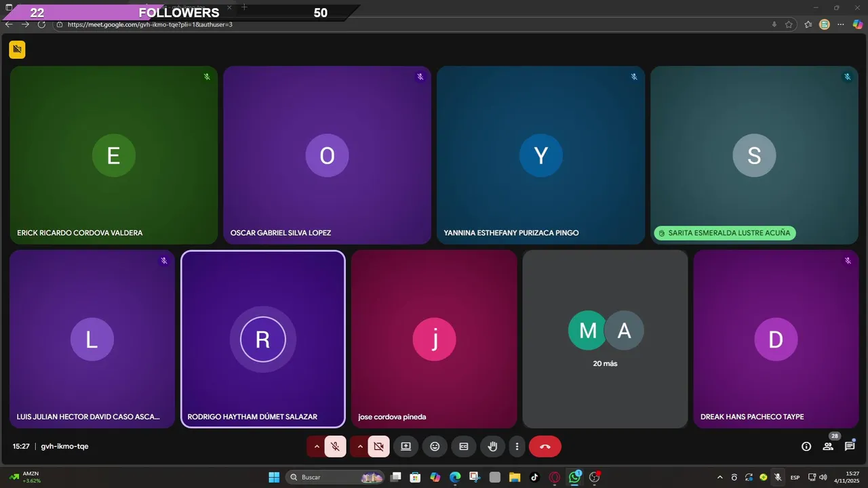
Task: Open the '20 más' participants tile
Action: pos(605,339)
